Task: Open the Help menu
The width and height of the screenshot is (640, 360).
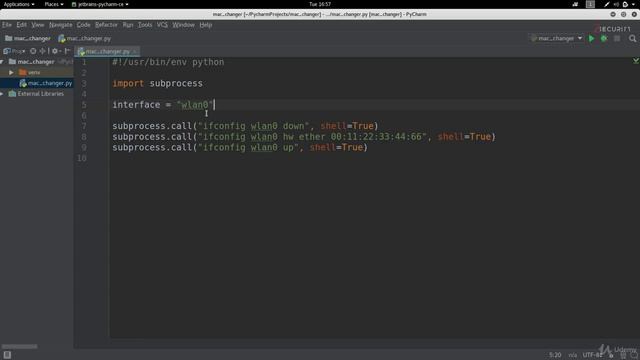Action: (x=206, y=25)
